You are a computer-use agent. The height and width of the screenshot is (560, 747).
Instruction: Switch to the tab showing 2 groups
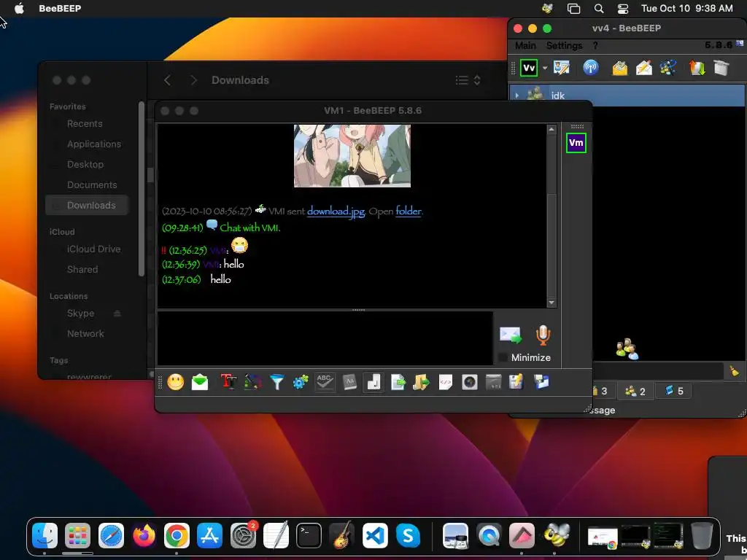point(635,392)
